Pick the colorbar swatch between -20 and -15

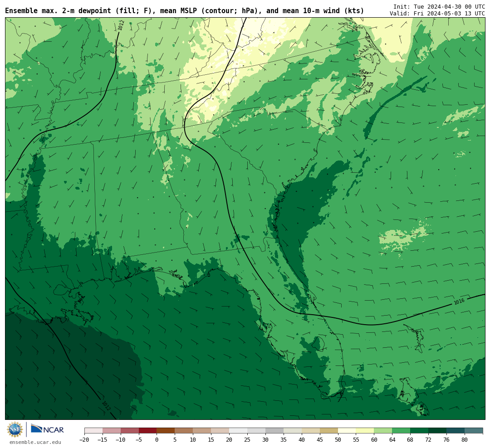click(x=93, y=431)
